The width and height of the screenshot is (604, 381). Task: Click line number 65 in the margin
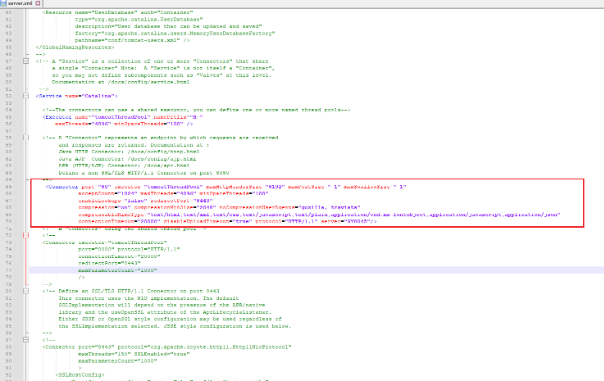(x=9, y=187)
